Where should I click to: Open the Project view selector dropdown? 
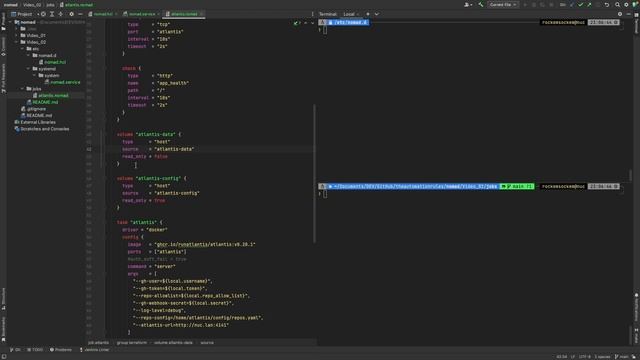(x=25, y=14)
